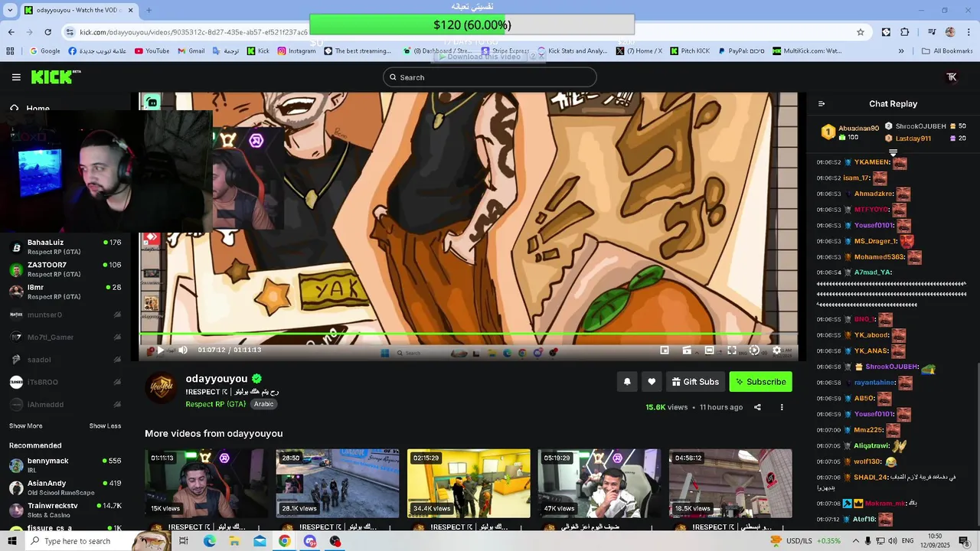Open bennymack recommended channel
Screen dimensions: 980x551
click(x=64, y=465)
